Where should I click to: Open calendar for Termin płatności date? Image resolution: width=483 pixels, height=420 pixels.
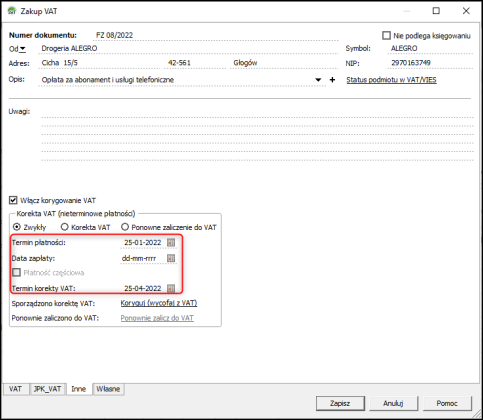(x=171, y=243)
